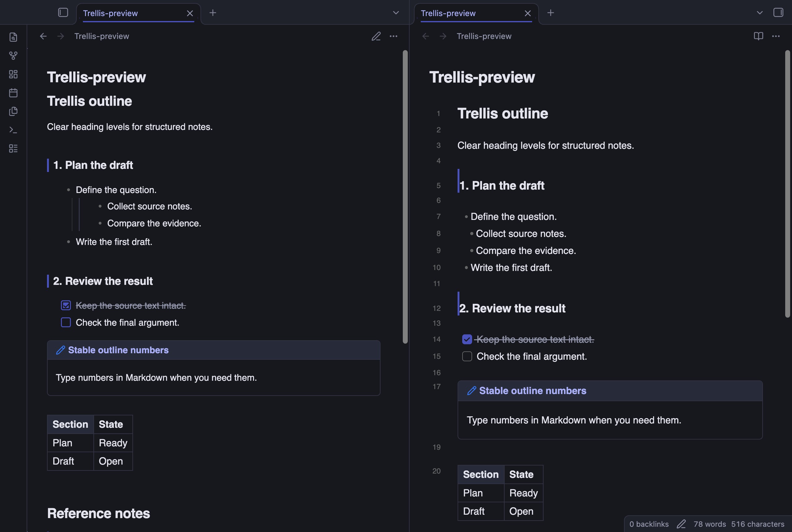
Task: Toggle the left sidebar panel icon
Action: point(63,13)
